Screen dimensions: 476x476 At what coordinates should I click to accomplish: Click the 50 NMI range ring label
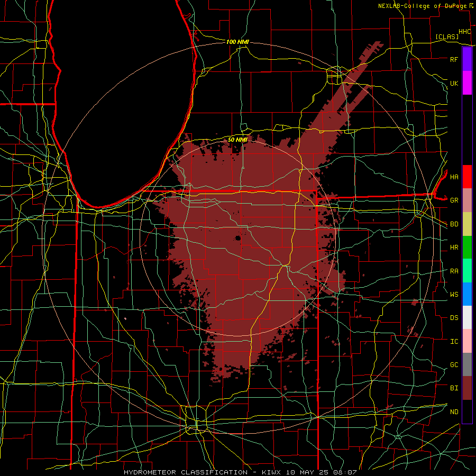[237, 140]
